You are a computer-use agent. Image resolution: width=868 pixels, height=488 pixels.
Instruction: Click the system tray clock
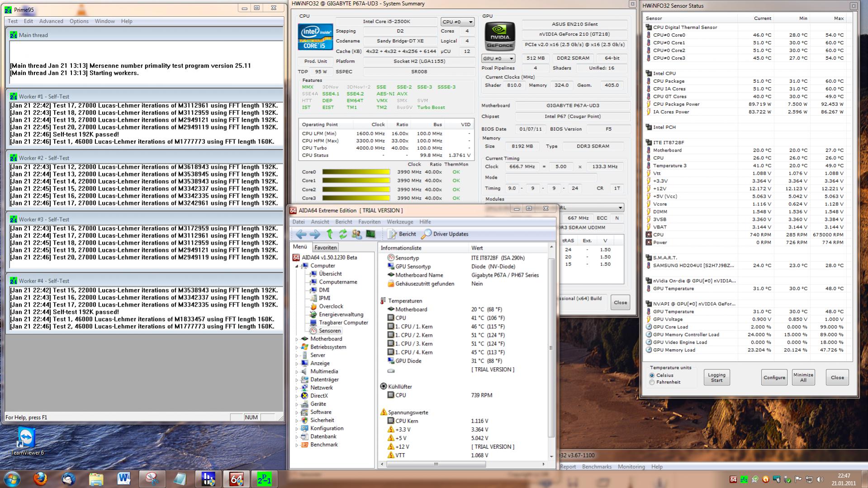(x=844, y=479)
